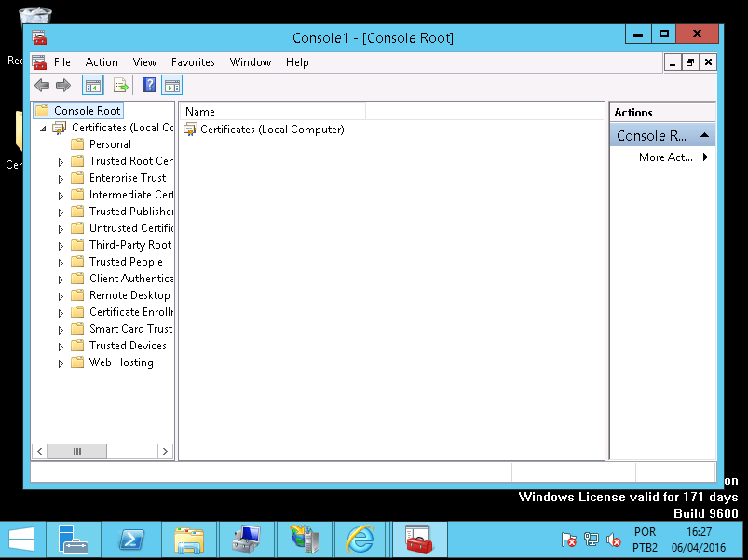Expand the Untrusted Certificates folder
Image resolution: width=748 pixels, height=560 pixels.
[61, 229]
